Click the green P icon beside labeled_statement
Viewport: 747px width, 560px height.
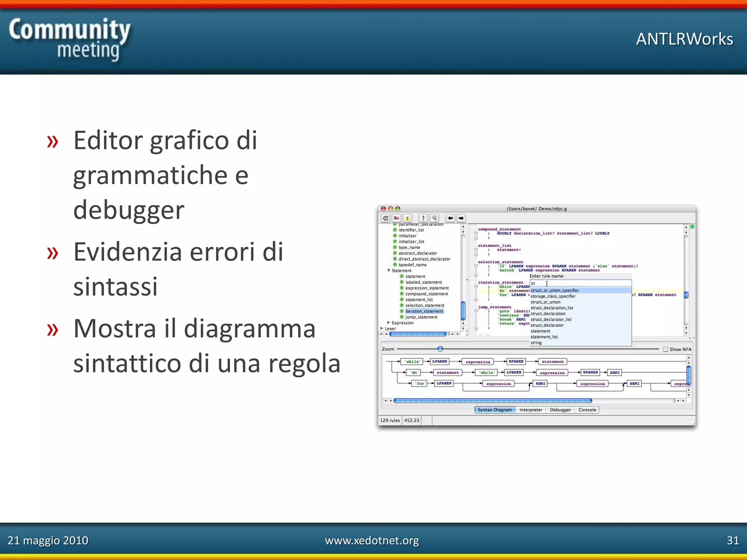point(402,282)
